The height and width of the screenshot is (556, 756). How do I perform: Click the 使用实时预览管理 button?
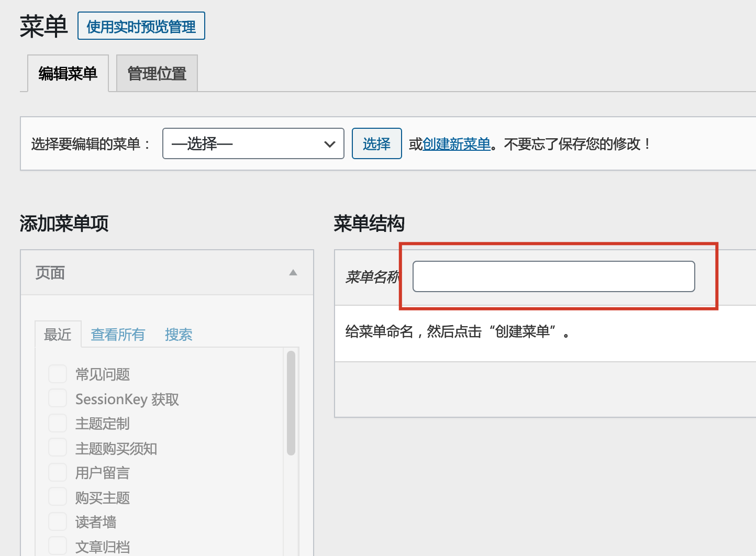(141, 26)
